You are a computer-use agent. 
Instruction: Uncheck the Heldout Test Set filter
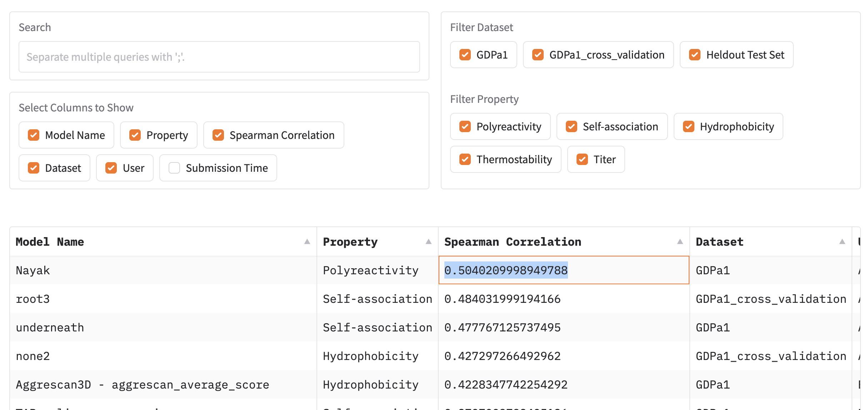(695, 55)
